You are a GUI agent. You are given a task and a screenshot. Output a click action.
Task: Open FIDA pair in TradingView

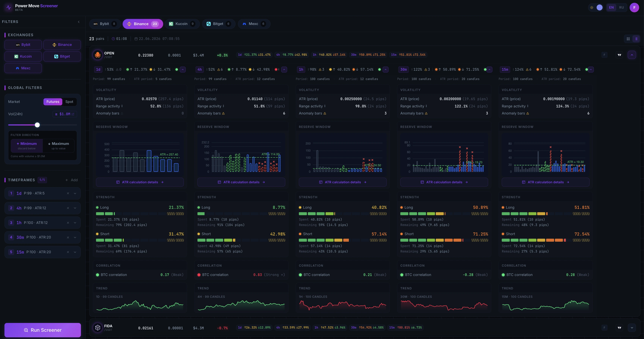pos(619,327)
